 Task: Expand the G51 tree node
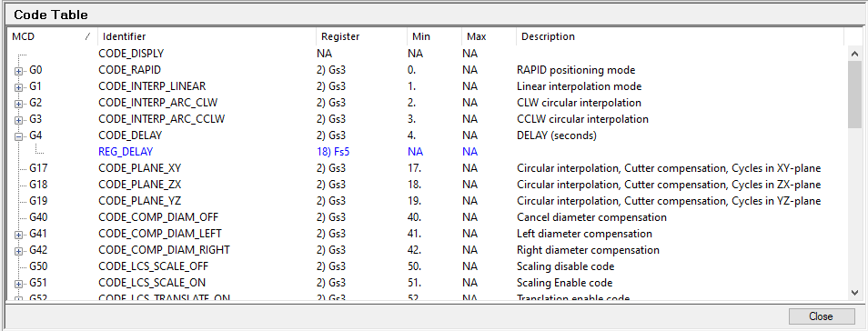pos(18,284)
